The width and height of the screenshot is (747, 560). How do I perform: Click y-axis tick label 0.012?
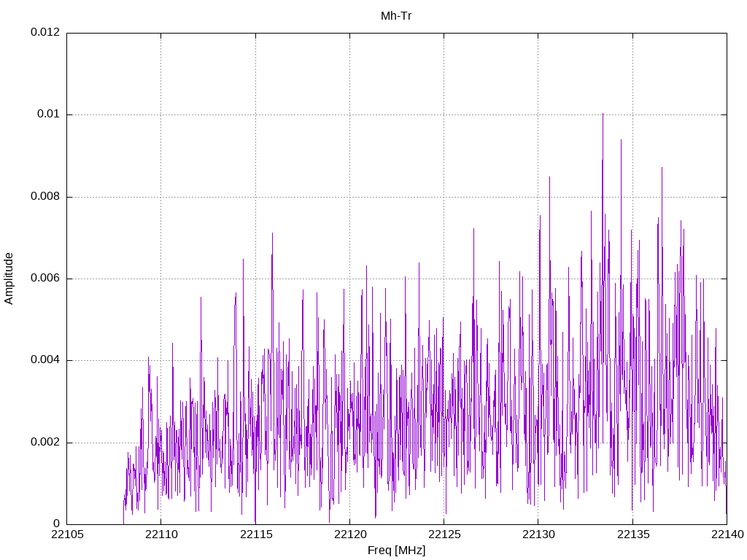pyautogui.click(x=45, y=32)
